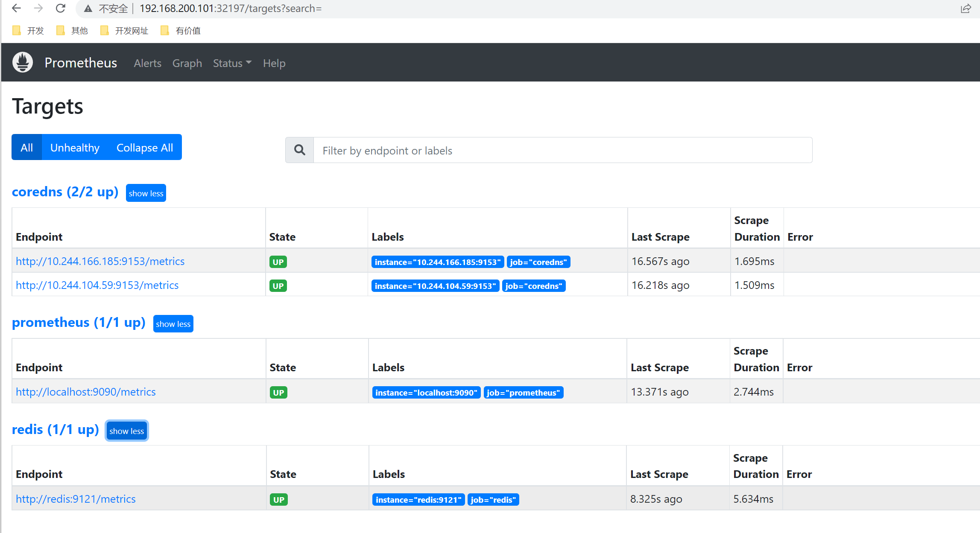Click the Prometheus brand title
This screenshot has height=533, width=980.
[x=81, y=63]
